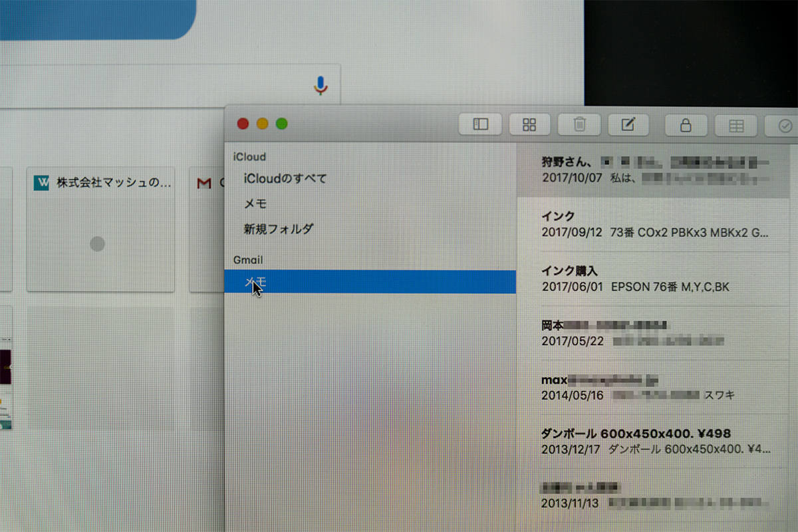
Task: Select メモ folder under Gmail
Action: tap(370, 282)
